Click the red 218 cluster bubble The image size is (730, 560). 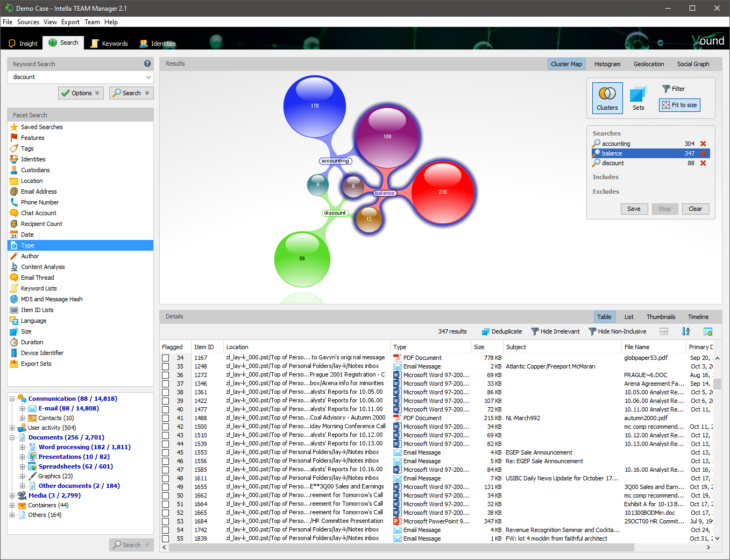pos(442,192)
